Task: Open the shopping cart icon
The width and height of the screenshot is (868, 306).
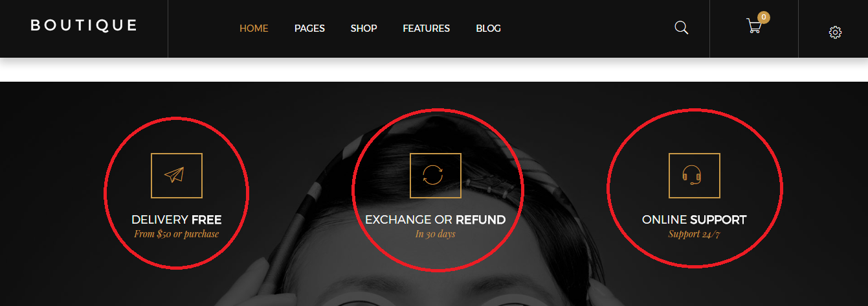Action: (x=753, y=27)
